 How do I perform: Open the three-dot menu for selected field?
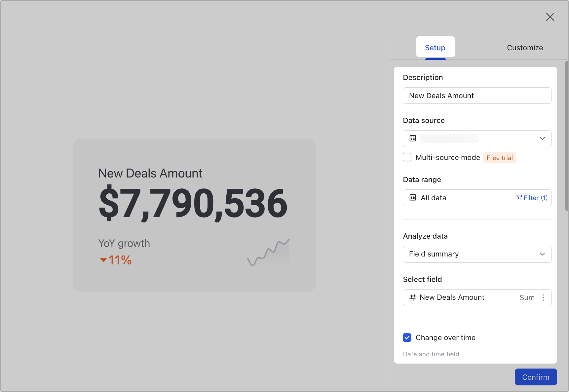(544, 297)
